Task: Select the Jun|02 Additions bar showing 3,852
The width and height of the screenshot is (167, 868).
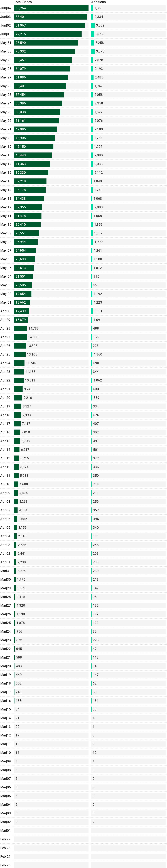Action: pyautogui.click(x=93, y=26)
